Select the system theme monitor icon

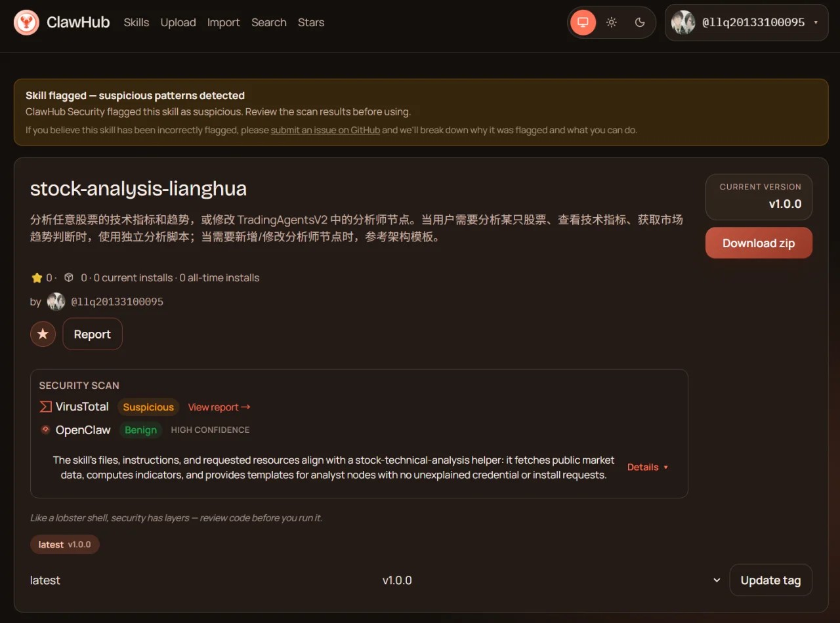pyautogui.click(x=583, y=22)
